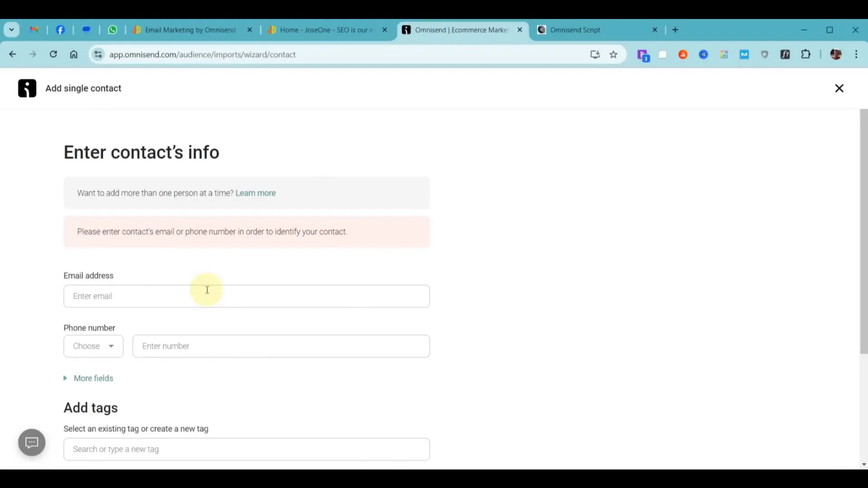This screenshot has width=868, height=488.
Task: Switch to the Omnisend Script tab
Action: (575, 30)
